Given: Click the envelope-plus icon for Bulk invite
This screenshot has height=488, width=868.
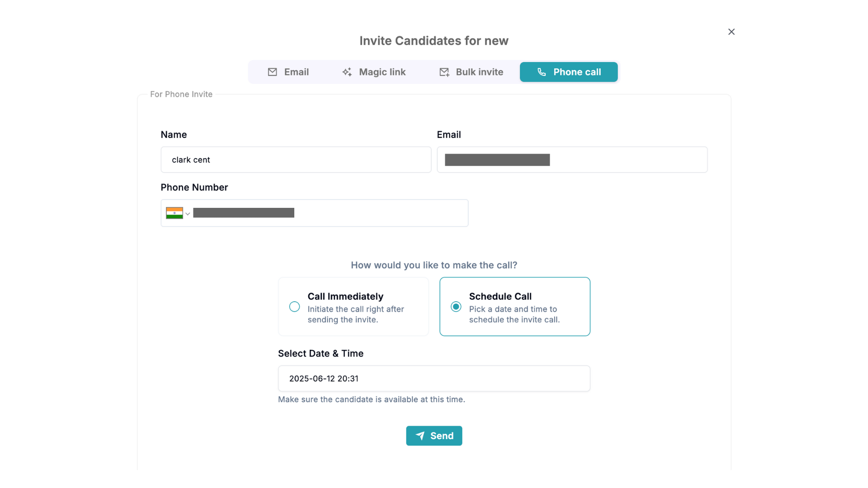Looking at the screenshot, I should point(444,72).
